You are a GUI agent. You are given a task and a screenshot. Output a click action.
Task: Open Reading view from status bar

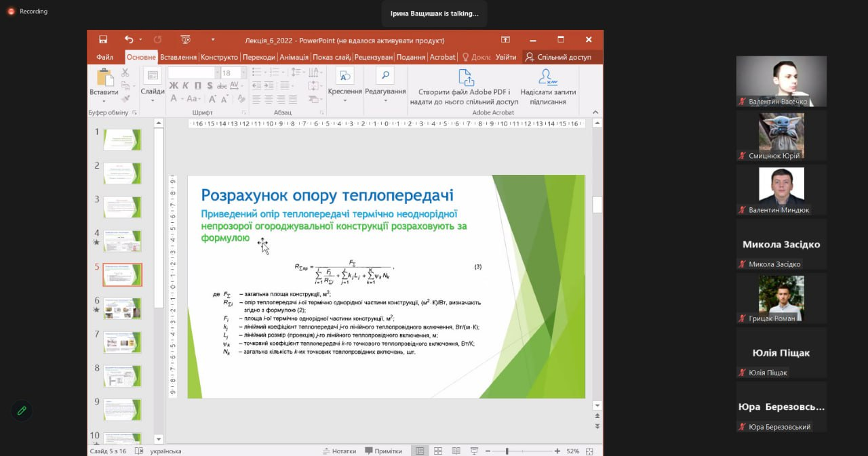point(456,451)
